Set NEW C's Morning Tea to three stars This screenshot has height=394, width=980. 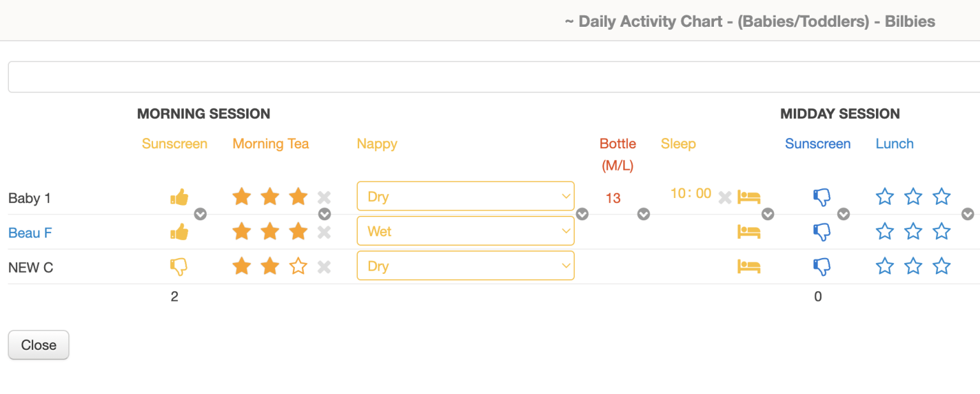click(298, 266)
